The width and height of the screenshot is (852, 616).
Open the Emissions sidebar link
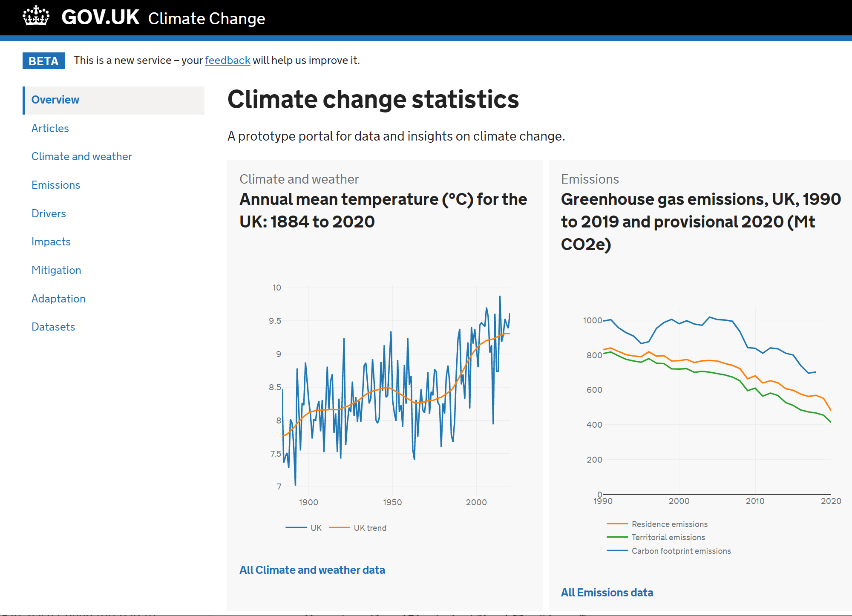(56, 185)
